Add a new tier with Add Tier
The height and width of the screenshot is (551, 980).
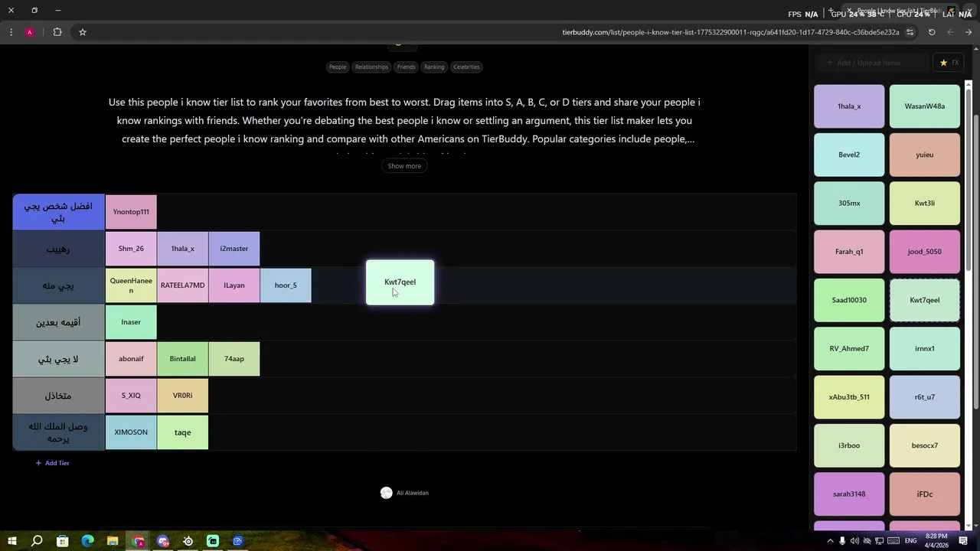click(x=52, y=463)
